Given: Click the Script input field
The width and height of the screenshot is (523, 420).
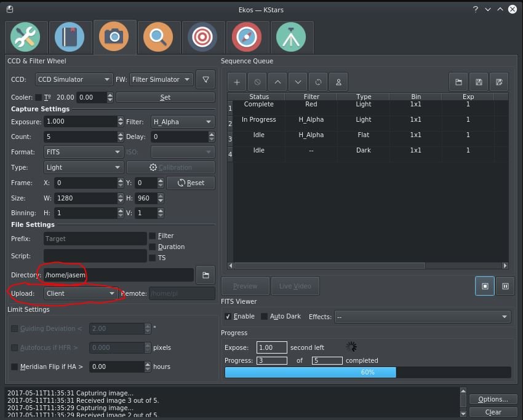Looking at the screenshot, I should point(95,256).
